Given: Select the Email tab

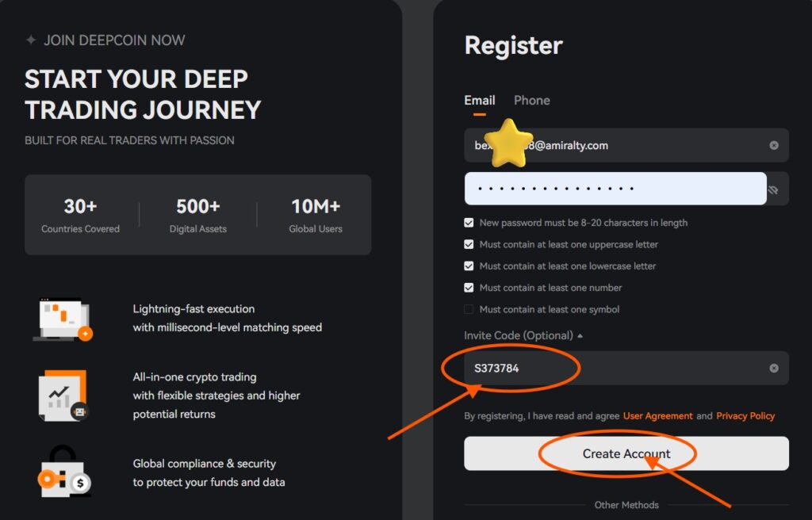Looking at the screenshot, I should 479,100.
